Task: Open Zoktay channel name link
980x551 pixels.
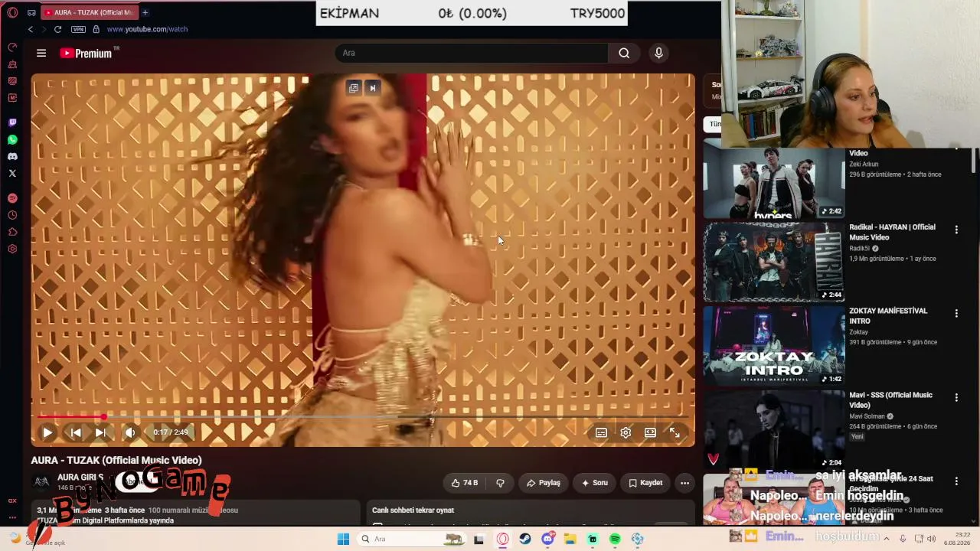Action: [x=859, y=332]
